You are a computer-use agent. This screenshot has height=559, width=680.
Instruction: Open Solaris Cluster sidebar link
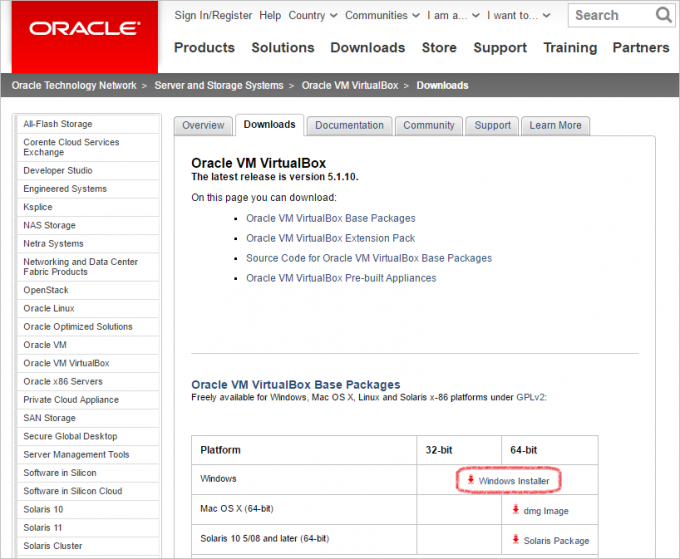(x=53, y=546)
